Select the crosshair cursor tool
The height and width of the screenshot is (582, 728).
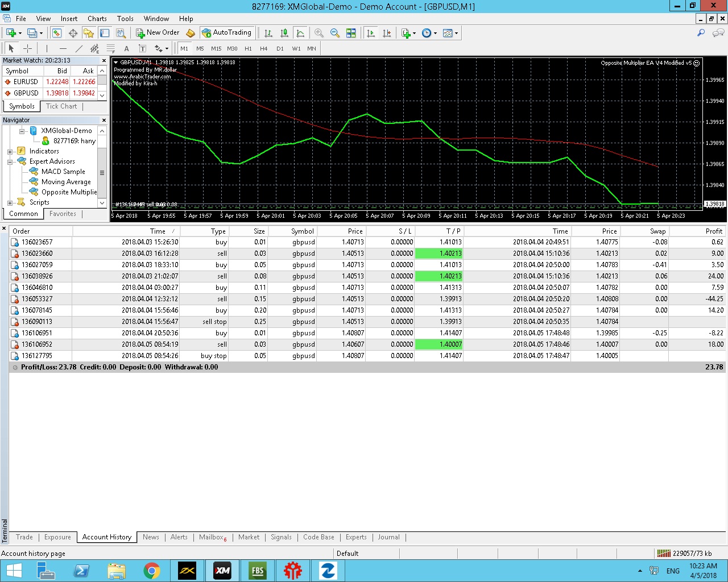[27, 48]
